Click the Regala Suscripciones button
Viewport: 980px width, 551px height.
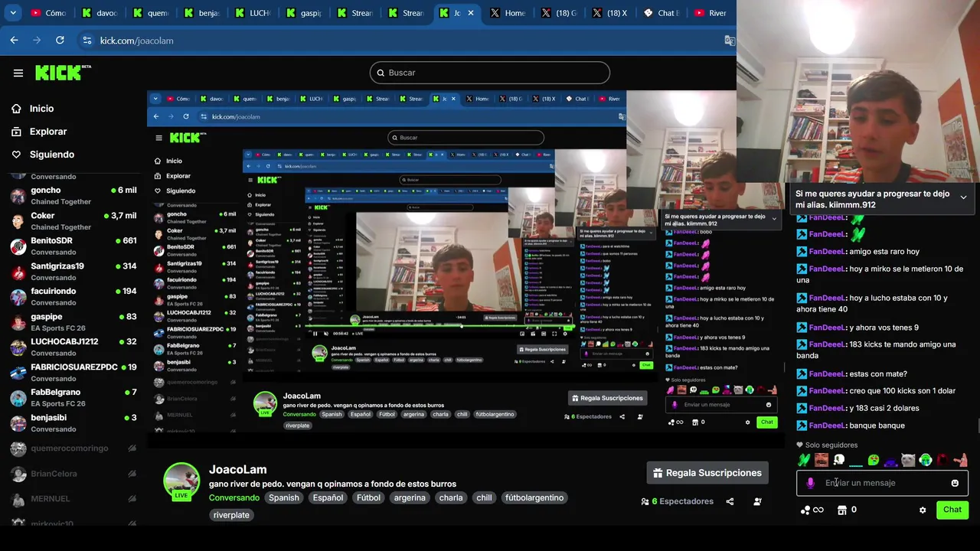(707, 473)
